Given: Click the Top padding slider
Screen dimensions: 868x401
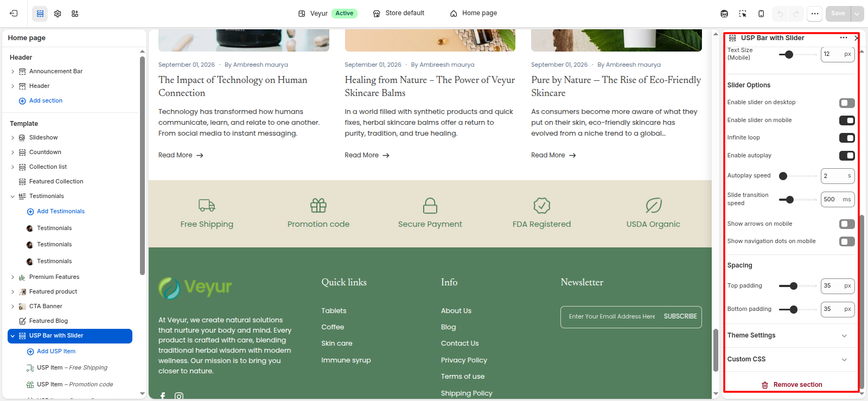Looking at the screenshot, I should pyautogui.click(x=798, y=286).
